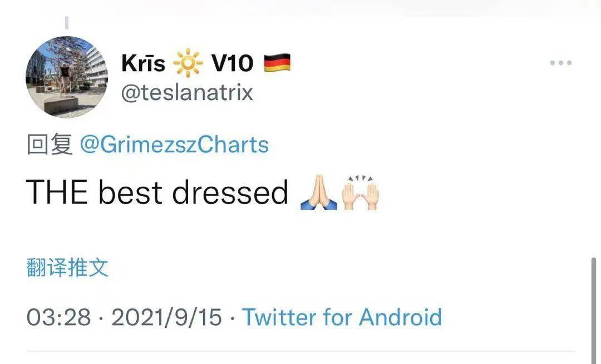Click the sun emoji in display name
The image size is (601, 364).
(x=188, y=64)
